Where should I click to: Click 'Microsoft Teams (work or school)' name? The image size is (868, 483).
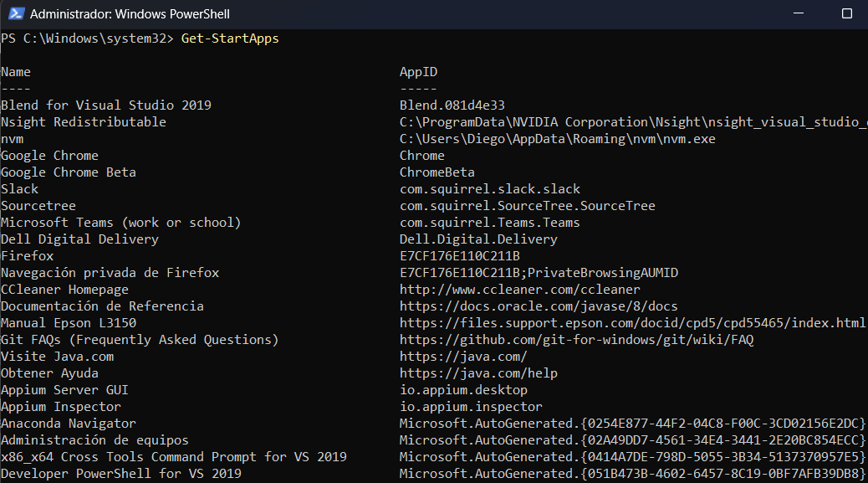121,222
